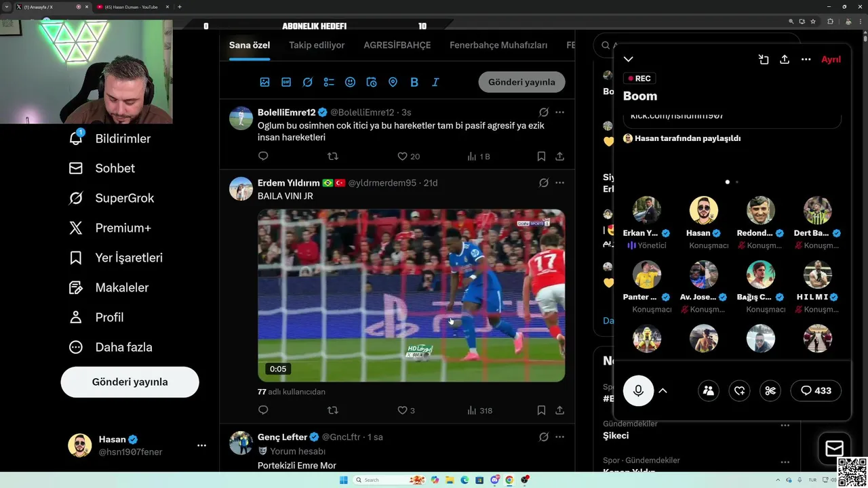The image size is (868, 488).
Task: Like Erdem Yıldırım post with 3 likes
Action: (x=406, y=410)
